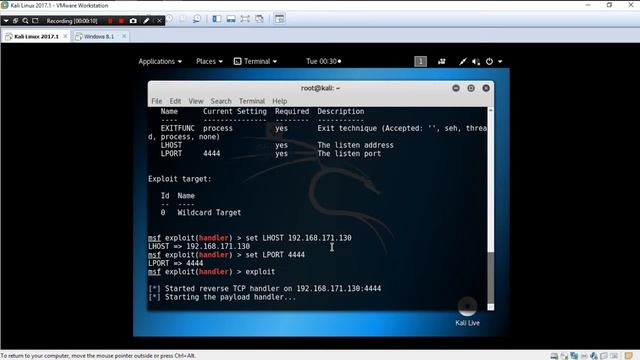Stop the screen recording
Screen dimensions: 640x360
pyautogui.click(x=121, y=21)
